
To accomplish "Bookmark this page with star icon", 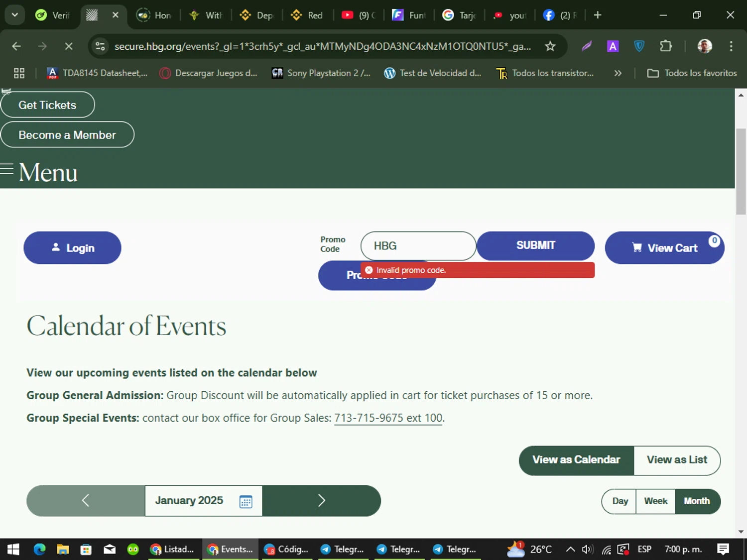I will [x=550, y=46].
